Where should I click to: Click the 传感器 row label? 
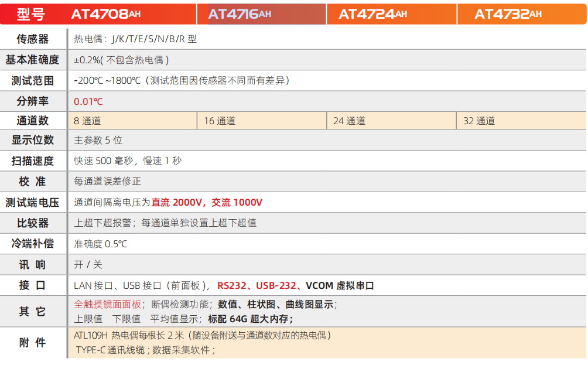tap(33, 39)
